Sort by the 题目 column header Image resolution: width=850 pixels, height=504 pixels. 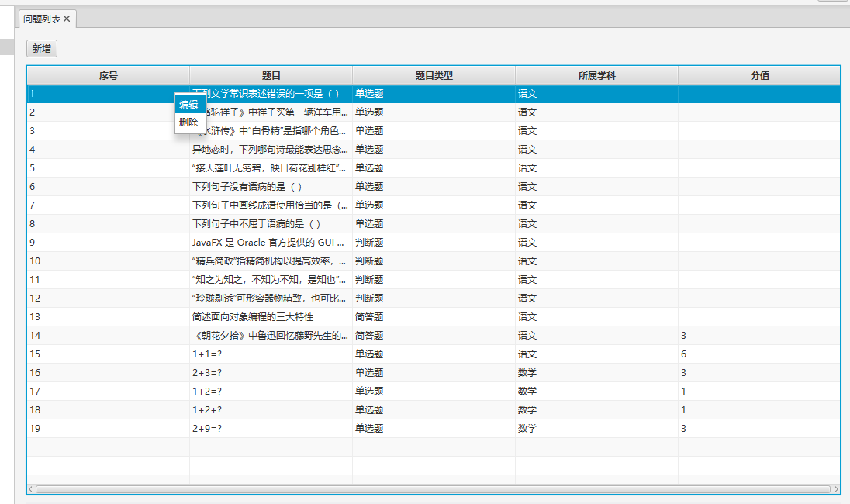tap(271, 75)
